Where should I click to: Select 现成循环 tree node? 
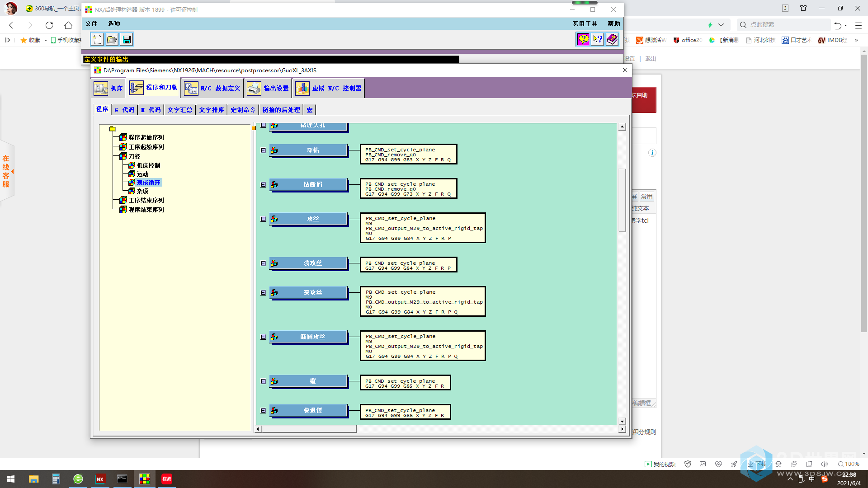(148, 183)
